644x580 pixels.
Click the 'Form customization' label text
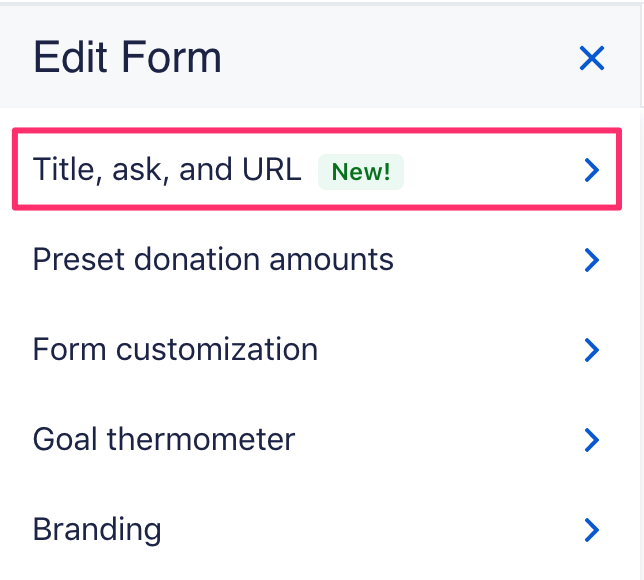coord(175,349)
